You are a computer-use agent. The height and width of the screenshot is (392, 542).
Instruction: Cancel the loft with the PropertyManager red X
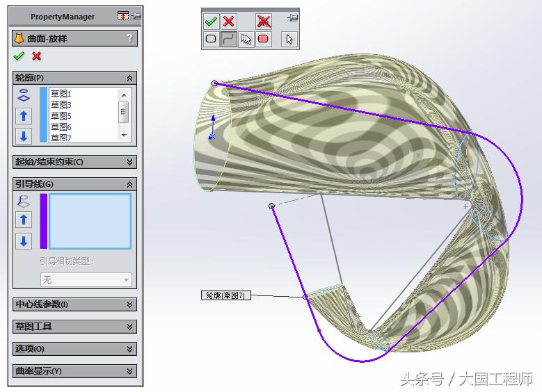tap(36, 56)
